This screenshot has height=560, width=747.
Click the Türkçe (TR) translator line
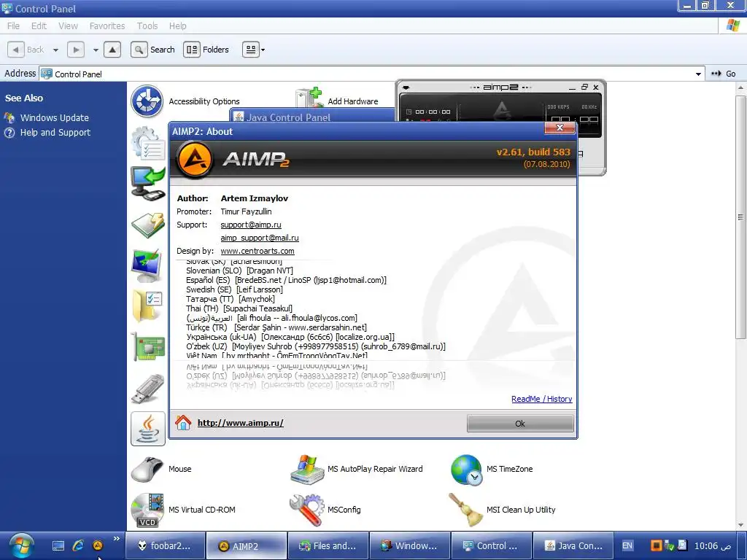[x=276, y=327]
